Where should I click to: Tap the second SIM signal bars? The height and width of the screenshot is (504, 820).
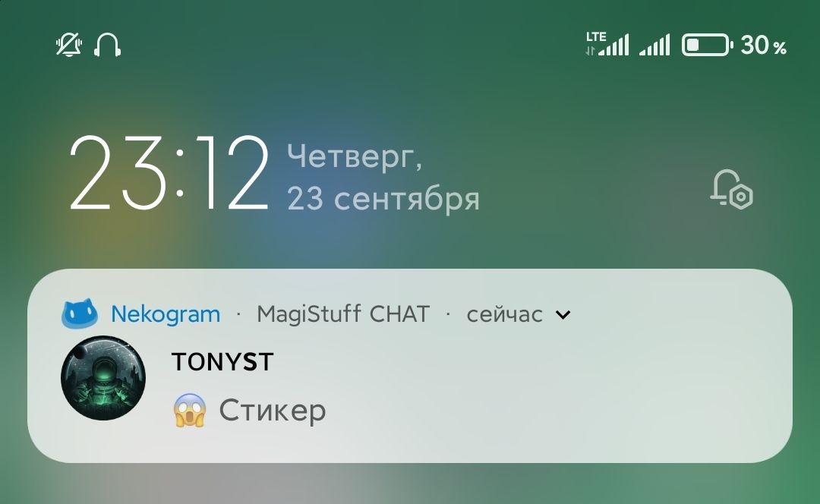[x=654, y=45]
